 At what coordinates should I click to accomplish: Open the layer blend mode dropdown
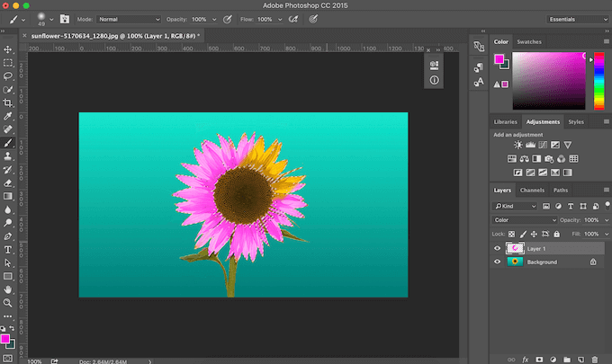(526, 220)
